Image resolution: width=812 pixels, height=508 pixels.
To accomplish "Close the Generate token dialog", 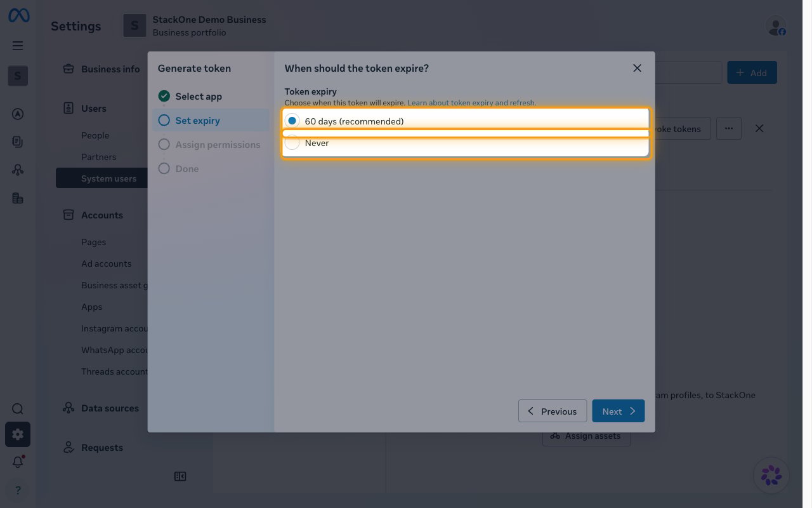I will (638, 68).
